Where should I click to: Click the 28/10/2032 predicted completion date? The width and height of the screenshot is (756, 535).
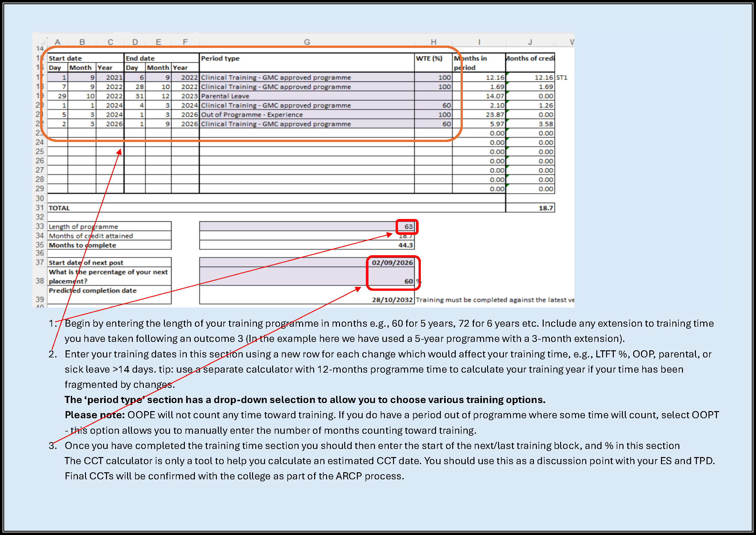[306, 295]
